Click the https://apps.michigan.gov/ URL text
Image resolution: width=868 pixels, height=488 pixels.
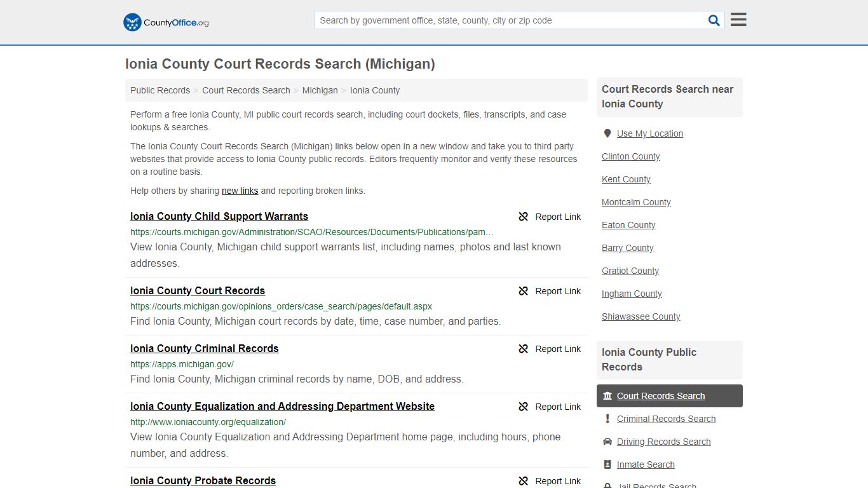(x=182, y=364)
